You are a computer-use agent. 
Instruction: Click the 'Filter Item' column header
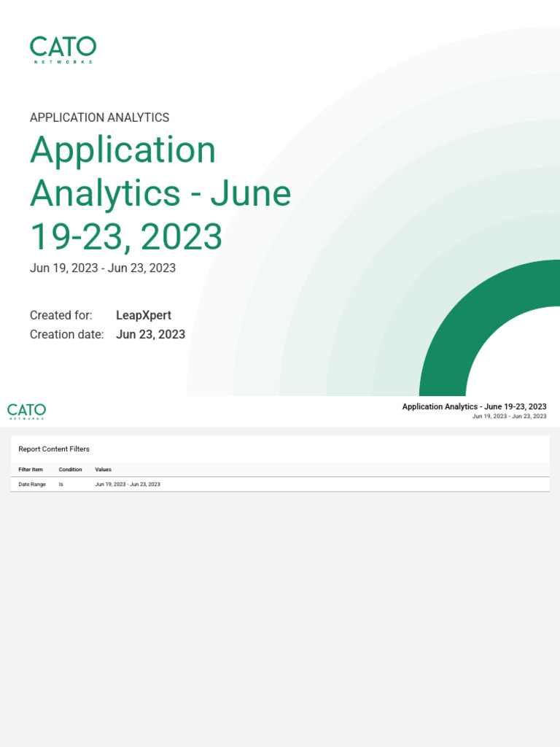(x=31, y=469)
